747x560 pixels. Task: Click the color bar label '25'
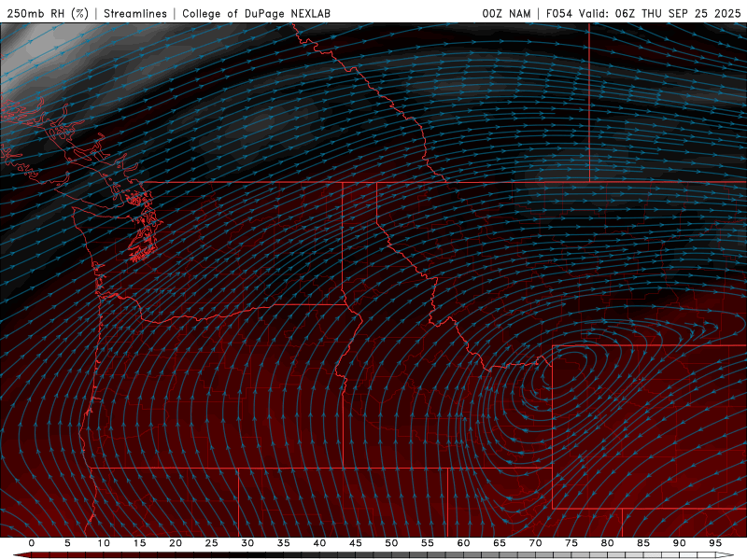coord(212,543)
